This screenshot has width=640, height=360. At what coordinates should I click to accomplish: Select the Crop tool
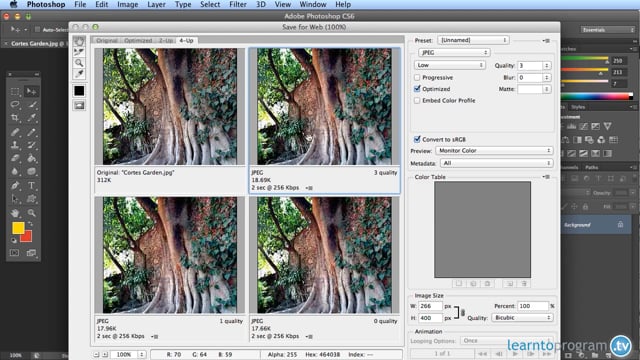pos(15,118)
